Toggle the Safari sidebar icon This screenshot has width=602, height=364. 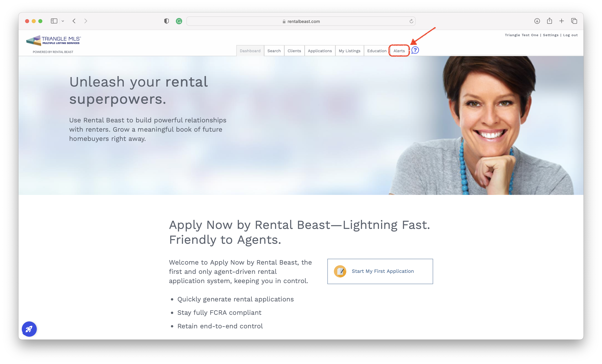[54, 21]
